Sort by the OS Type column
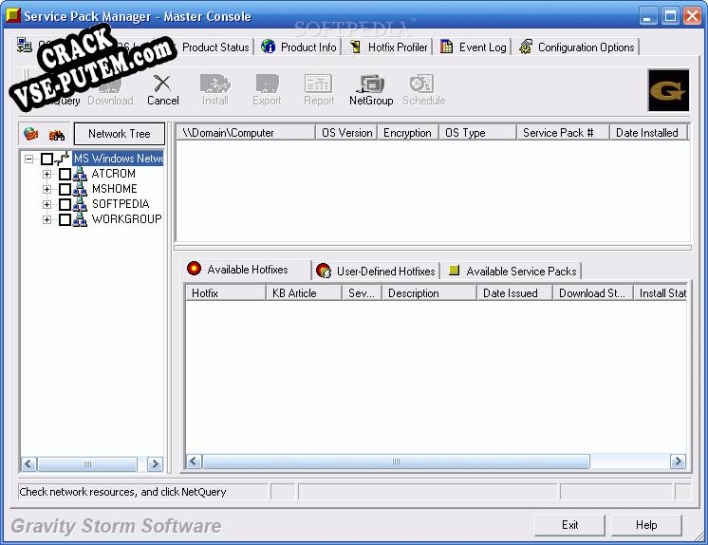Image resolution: width=708 pixels, height=545 pixels. 477,133
